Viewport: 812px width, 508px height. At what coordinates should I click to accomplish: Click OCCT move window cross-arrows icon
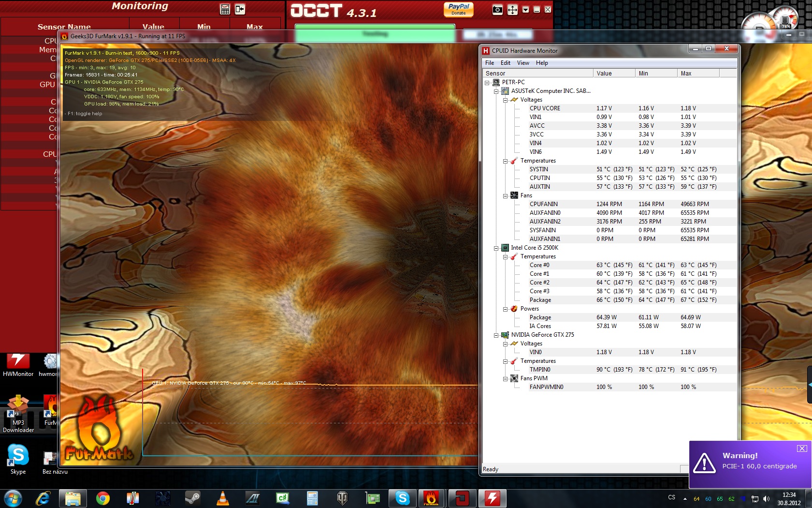pyautogui.click(x=512, y=10)
